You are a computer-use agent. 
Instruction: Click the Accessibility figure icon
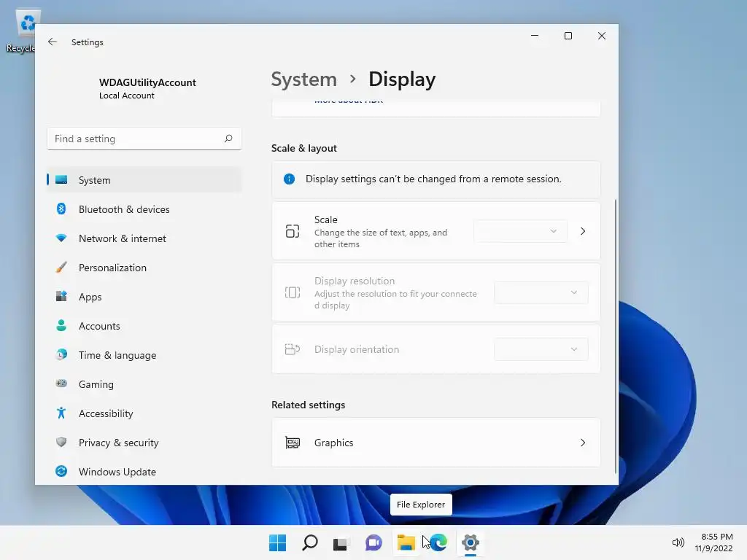61,413
